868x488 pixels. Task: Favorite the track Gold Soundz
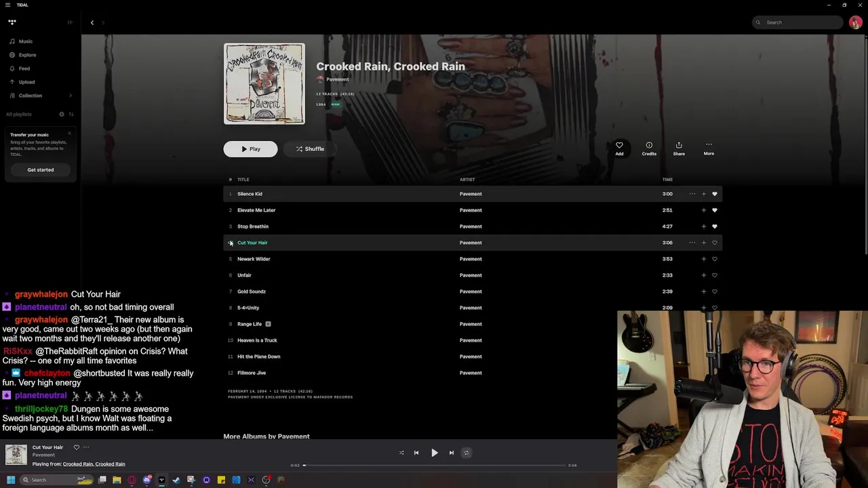coord(715,291)
